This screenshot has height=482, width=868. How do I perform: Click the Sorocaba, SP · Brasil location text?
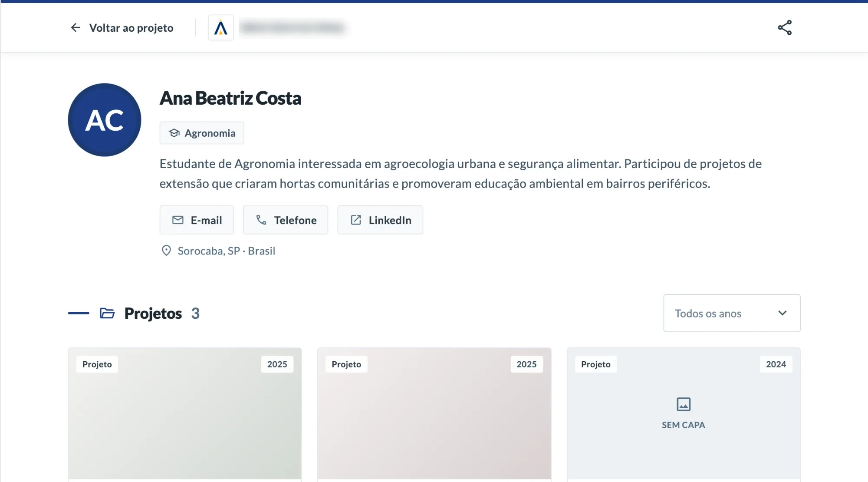click(227, 251)
